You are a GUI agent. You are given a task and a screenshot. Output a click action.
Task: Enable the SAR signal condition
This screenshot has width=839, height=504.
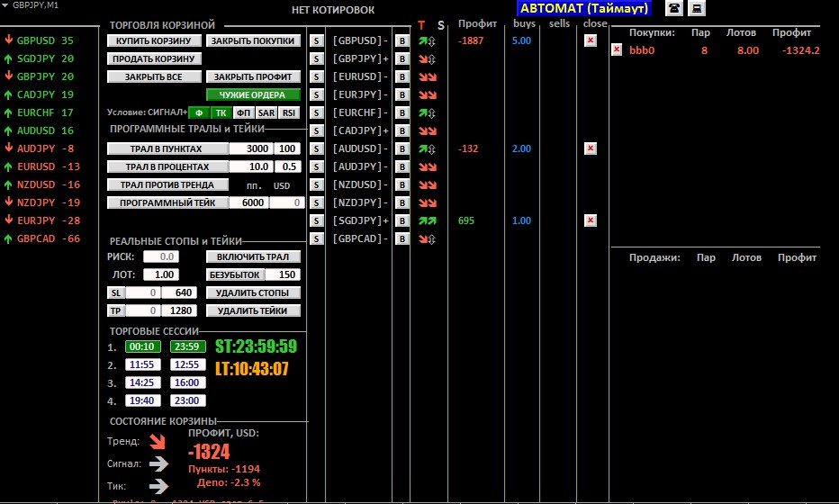tap(266, 112)
